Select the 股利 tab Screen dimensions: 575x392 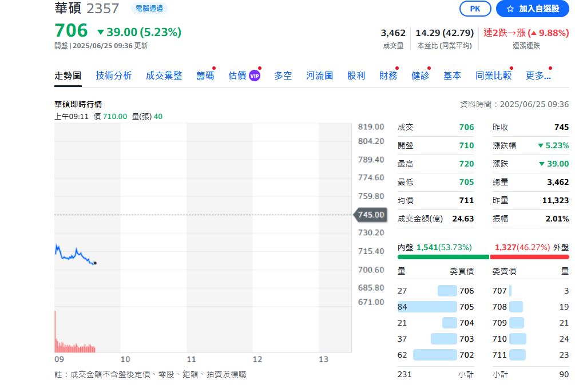pos(356,76)
